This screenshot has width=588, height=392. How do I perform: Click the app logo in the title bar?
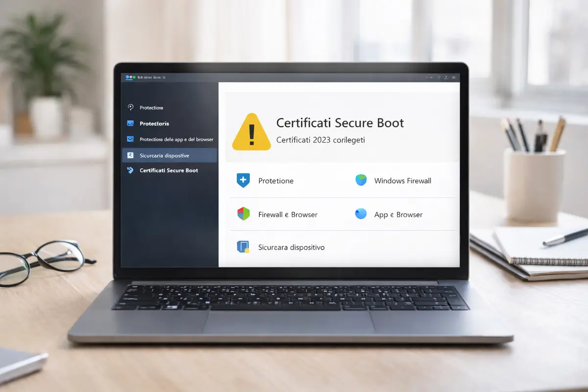pos(130,77)
